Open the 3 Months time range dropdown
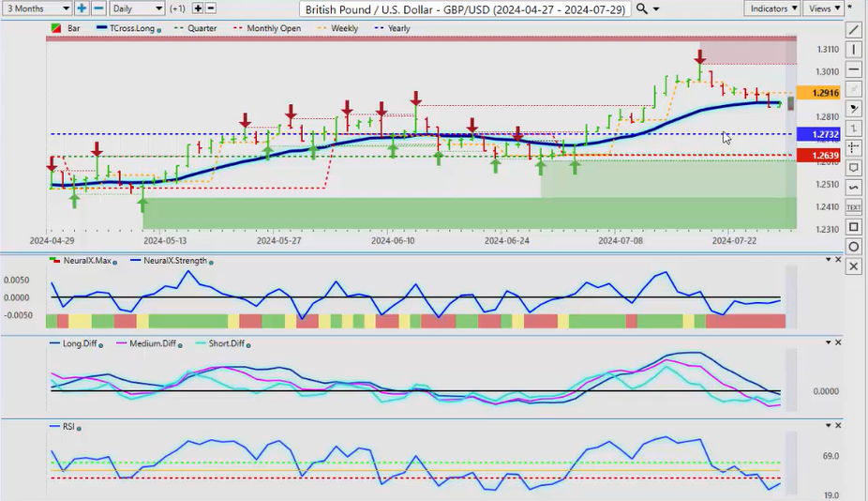This screenshot has width=868, height=501. tap(37, 8)
